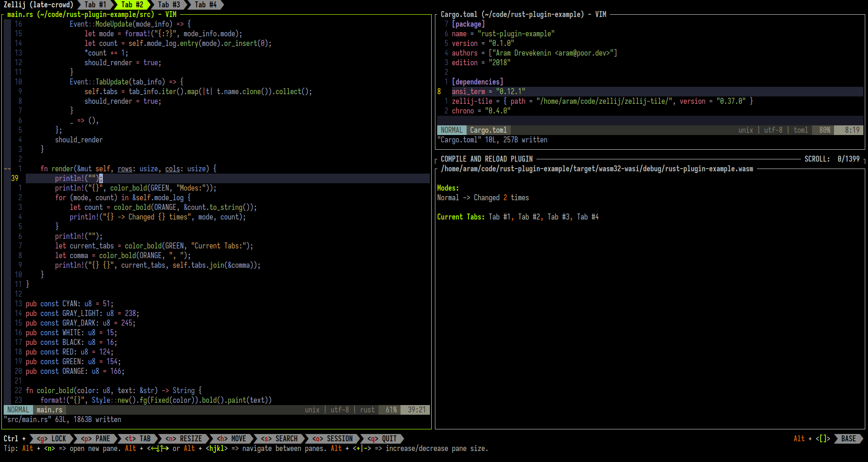Switch to Tab #3
The image size is (868, 462).
click(x=169, y=5)
